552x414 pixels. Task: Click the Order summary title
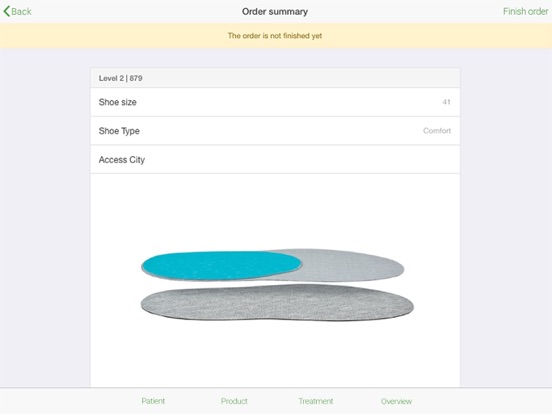(275, 12)
